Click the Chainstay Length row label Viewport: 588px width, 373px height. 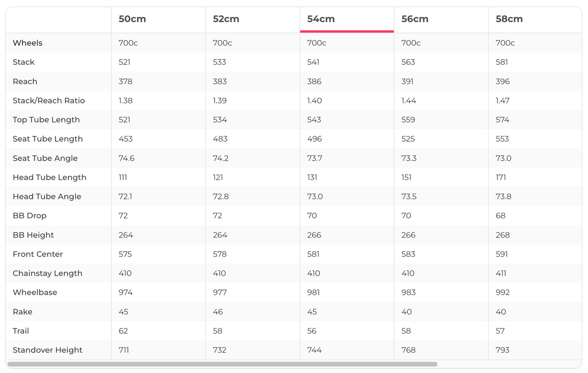47,273
